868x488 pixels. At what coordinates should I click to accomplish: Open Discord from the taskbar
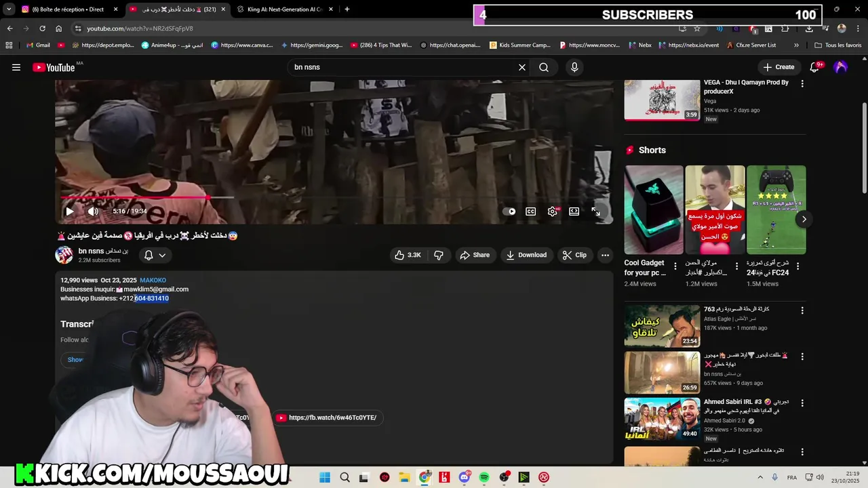pyautogui.click(x=465, y=477)
